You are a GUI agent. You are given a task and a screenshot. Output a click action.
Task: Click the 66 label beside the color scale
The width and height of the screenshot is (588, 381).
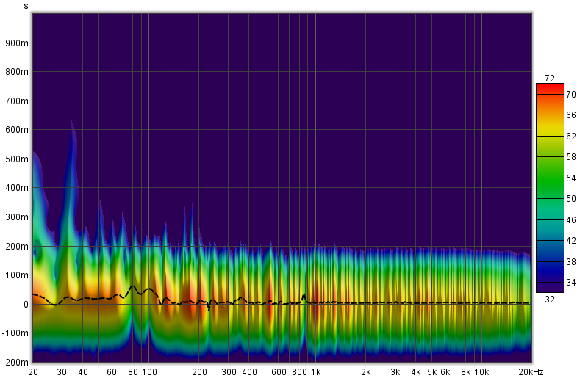click(x=571, y=115)
